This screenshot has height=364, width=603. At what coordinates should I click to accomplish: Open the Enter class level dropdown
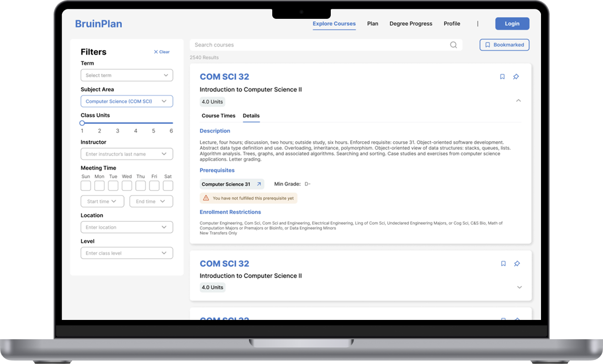(127, 253)
